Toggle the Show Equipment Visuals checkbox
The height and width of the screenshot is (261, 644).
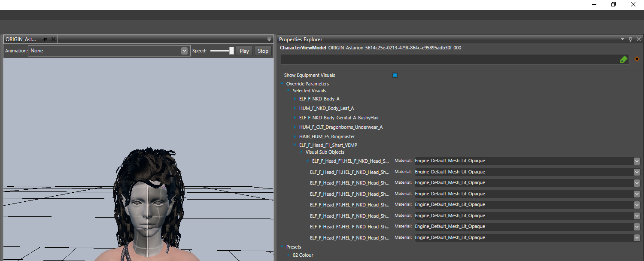click(x=395, y=75)
